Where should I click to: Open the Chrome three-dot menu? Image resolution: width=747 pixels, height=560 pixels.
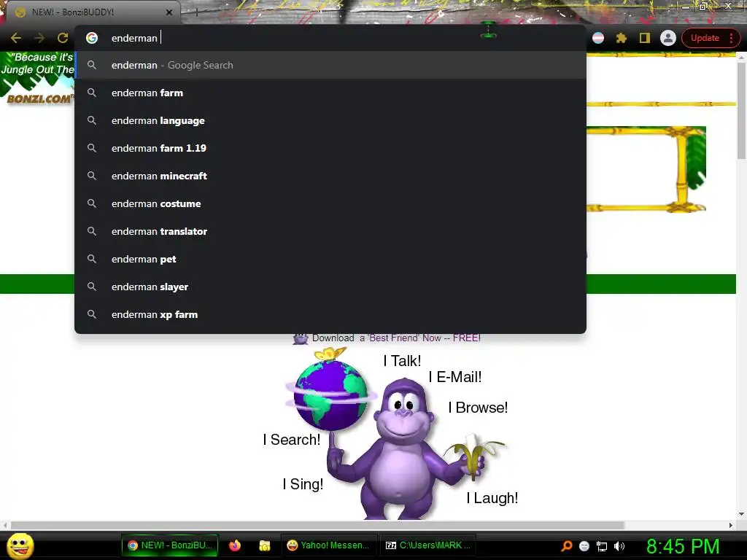pyautogui.click(x=731, y=38)
